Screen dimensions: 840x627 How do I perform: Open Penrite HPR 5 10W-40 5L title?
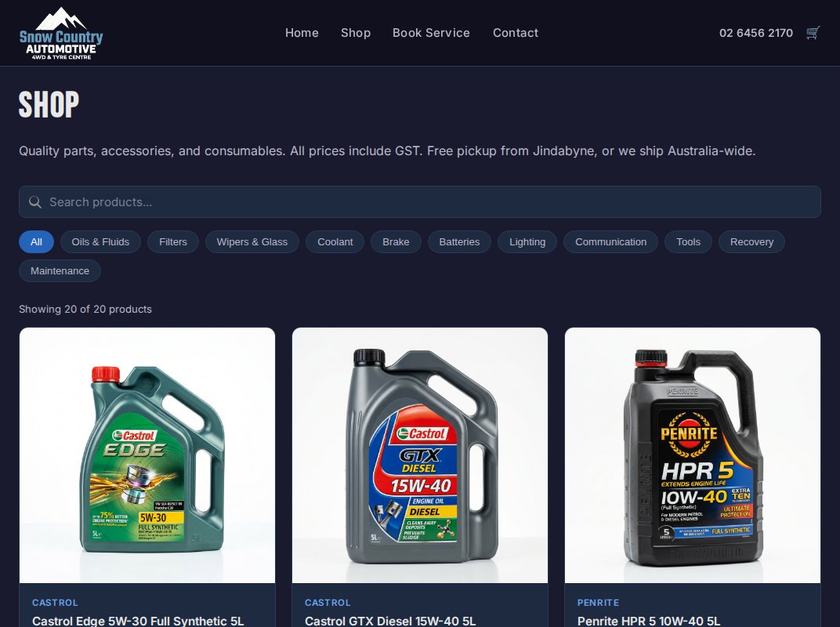(x=649, y=621)
